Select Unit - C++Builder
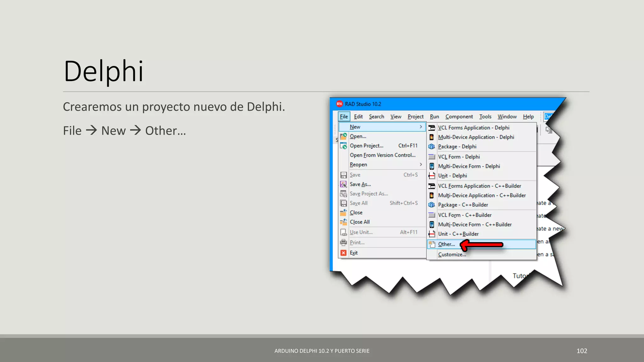The height and width of the screenshot is (362, 644). tap(481, 234)
